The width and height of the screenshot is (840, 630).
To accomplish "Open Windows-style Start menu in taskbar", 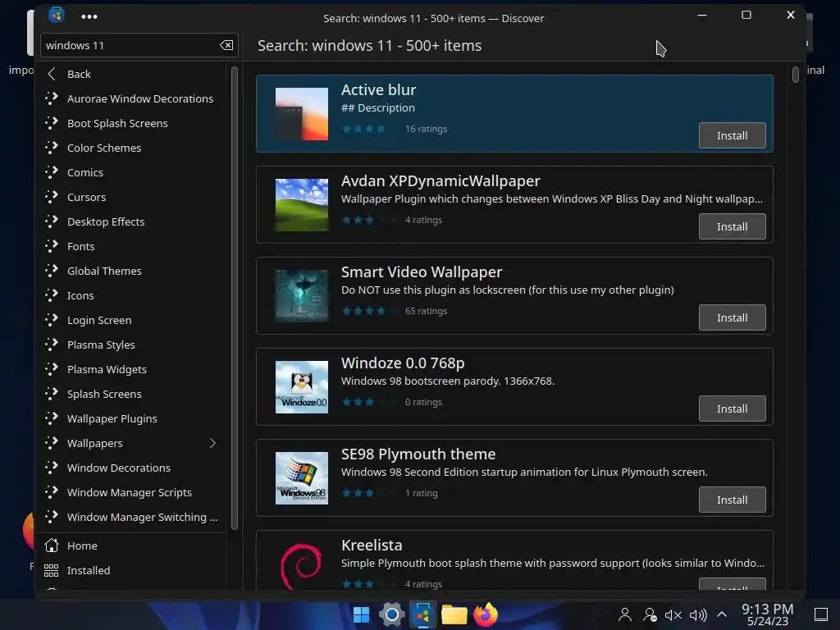I will [x=361, y=615].
